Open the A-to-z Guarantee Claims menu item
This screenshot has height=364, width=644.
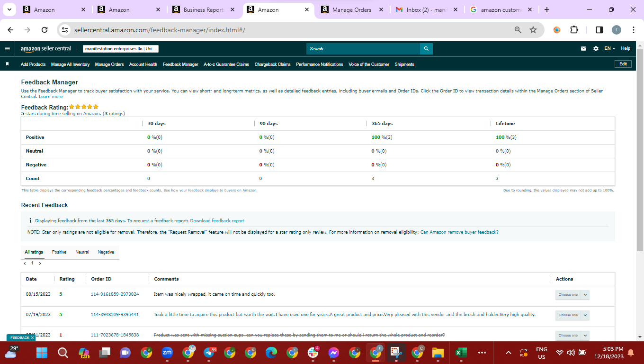coord(226,64)
